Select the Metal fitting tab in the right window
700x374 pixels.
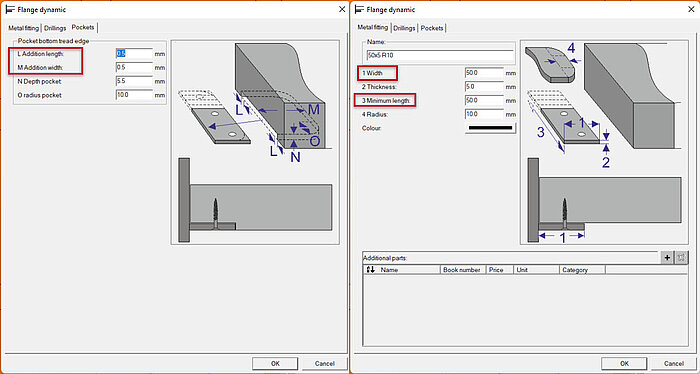tap(373, 27)
